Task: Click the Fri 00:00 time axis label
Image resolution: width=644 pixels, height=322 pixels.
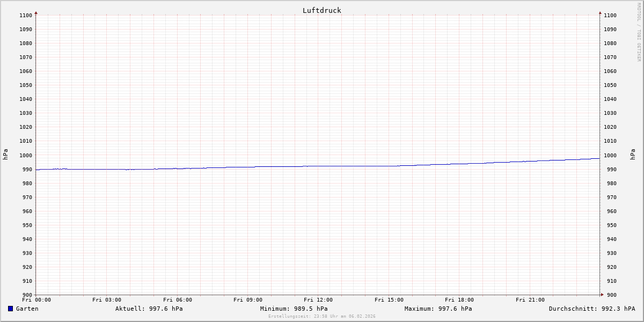Action: coord(36,300)
